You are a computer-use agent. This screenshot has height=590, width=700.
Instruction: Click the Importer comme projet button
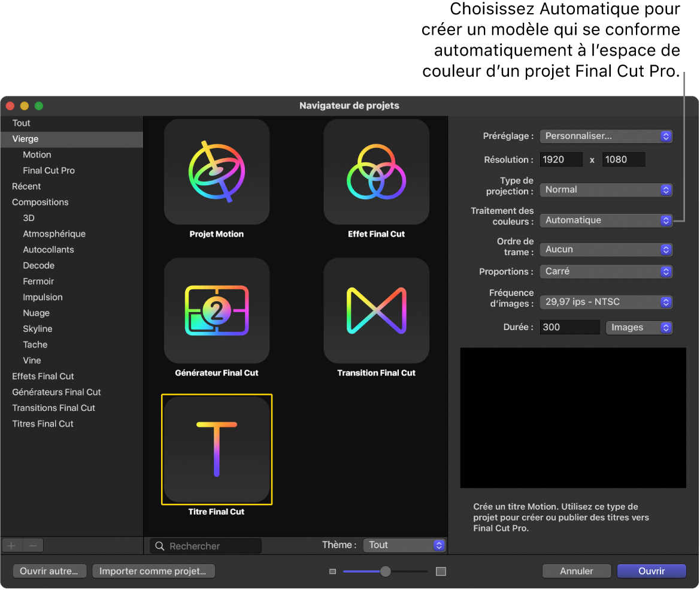[153, 571]
